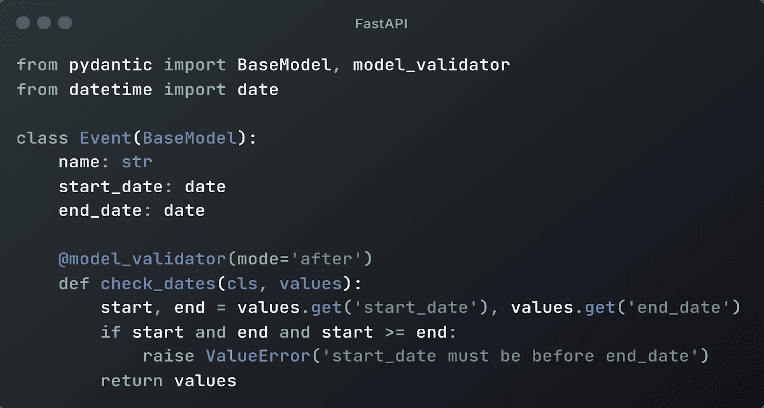Click the middle gray window dot
Viewport: 764px width, 408px height.
[x=44, y=23]
